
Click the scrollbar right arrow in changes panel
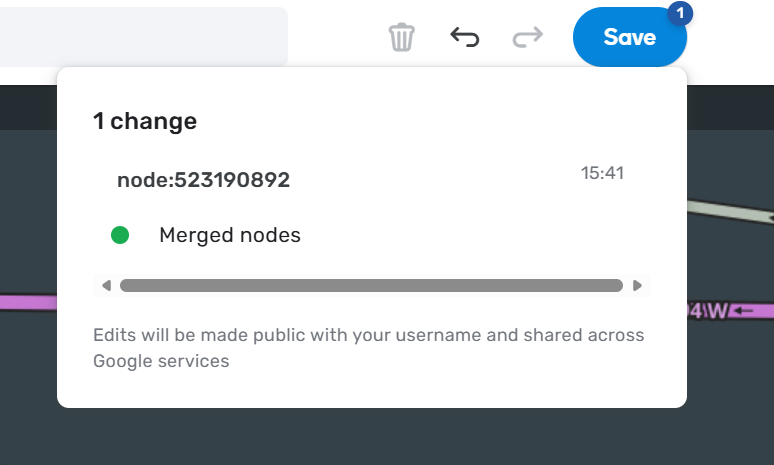[x=638, y=286]
